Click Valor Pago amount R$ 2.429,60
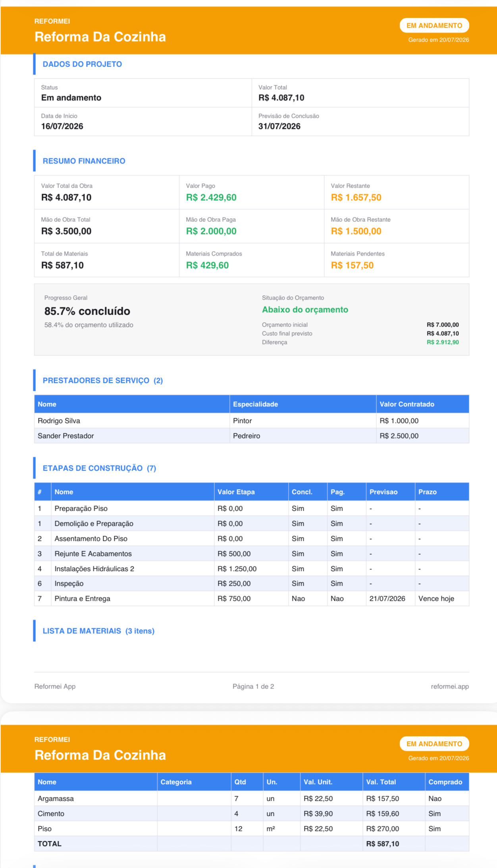The height and width of the screenshot is (868, 497). tap(211, 198)
